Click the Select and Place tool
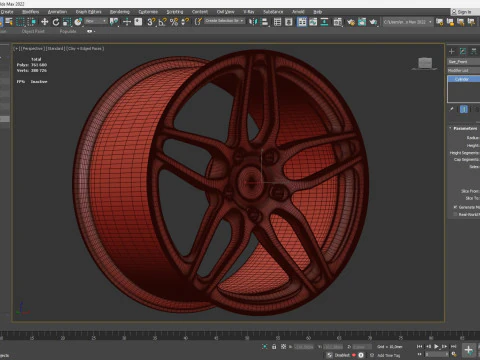480x360 pixels. pyautogui.click(x=78, y=22)
